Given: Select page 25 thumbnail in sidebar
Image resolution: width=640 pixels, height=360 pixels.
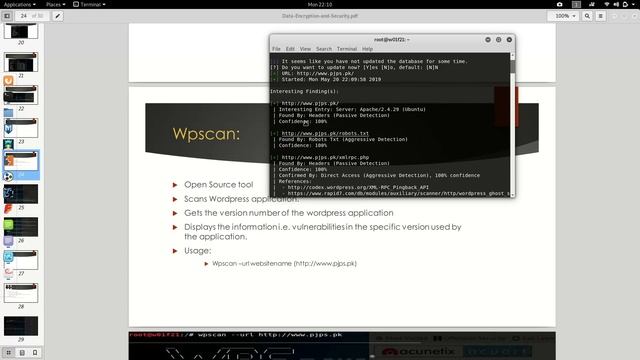Looking at the screenshot, I should (21, 194).
